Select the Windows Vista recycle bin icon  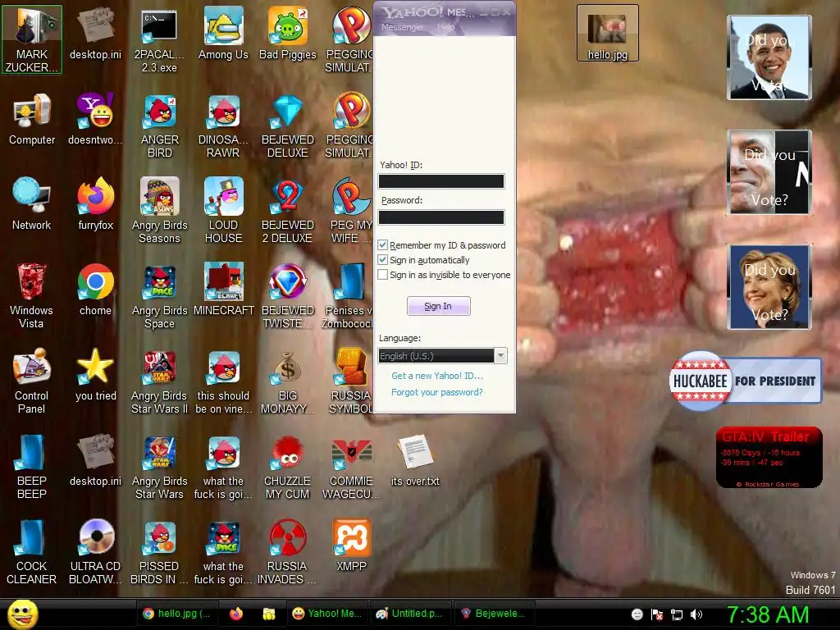click(32, 295)
